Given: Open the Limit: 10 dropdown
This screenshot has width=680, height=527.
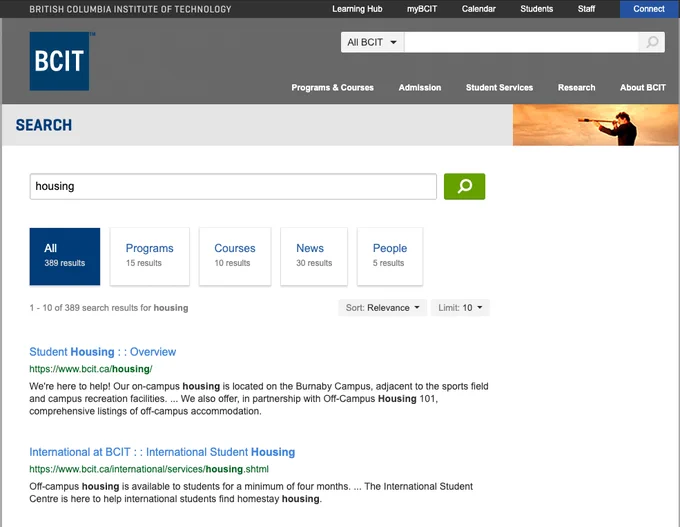Looking at the screenshot, I should (460, 308).
